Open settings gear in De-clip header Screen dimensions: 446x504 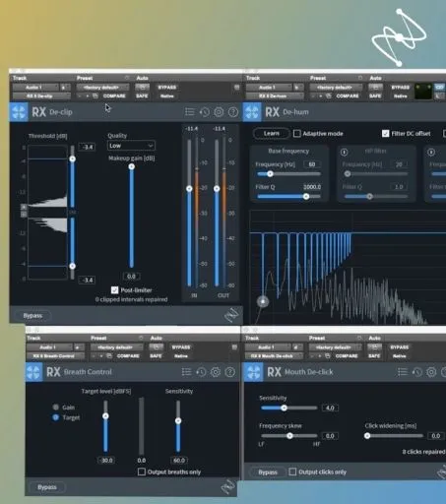click(x=219, y=112)
